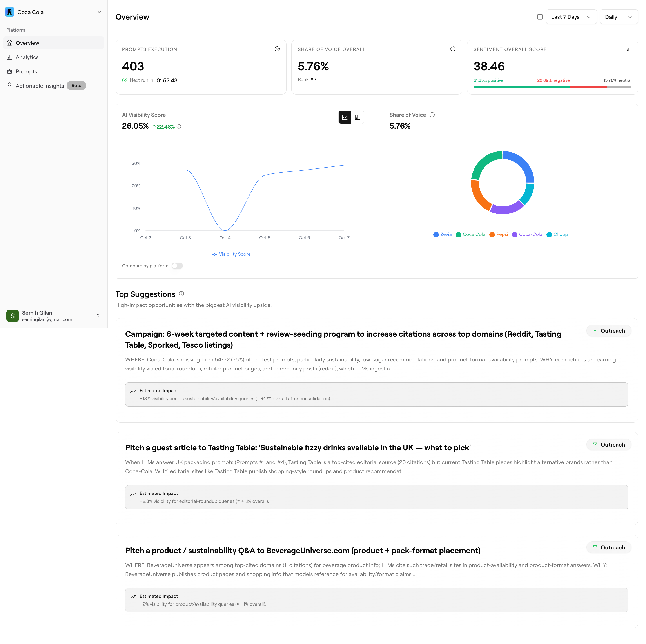
Task: Enable the Compare by platform toggle
Action: tap(177, 266)
